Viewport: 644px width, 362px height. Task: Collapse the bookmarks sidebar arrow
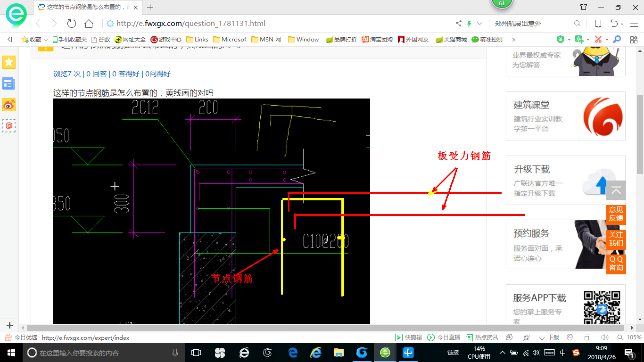[x=9, y=40]
